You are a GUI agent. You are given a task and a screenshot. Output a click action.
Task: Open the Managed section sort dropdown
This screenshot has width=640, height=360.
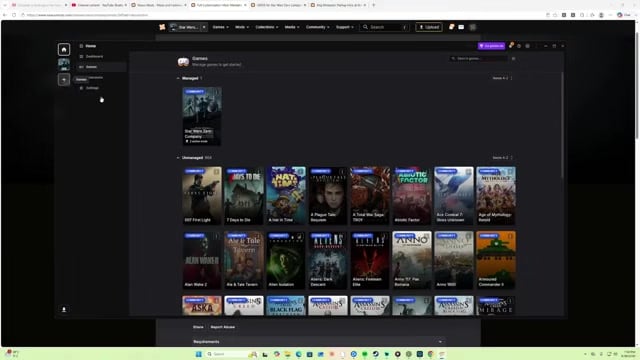pyautogui.click(x=502, y=78)
